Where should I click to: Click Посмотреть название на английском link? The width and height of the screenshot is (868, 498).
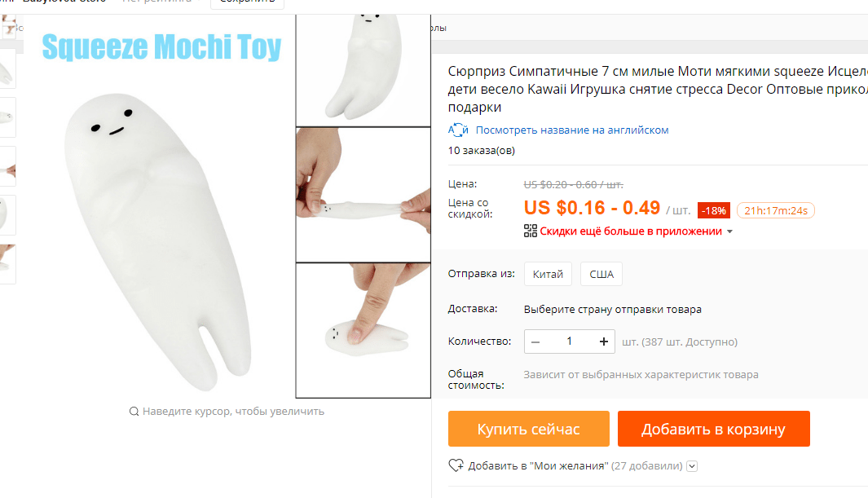(572, 130)
